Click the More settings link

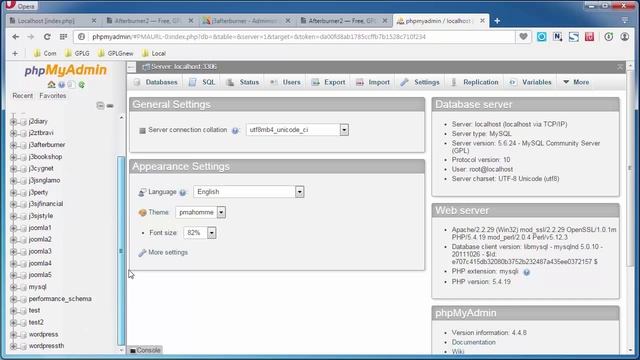pos(168,253)
